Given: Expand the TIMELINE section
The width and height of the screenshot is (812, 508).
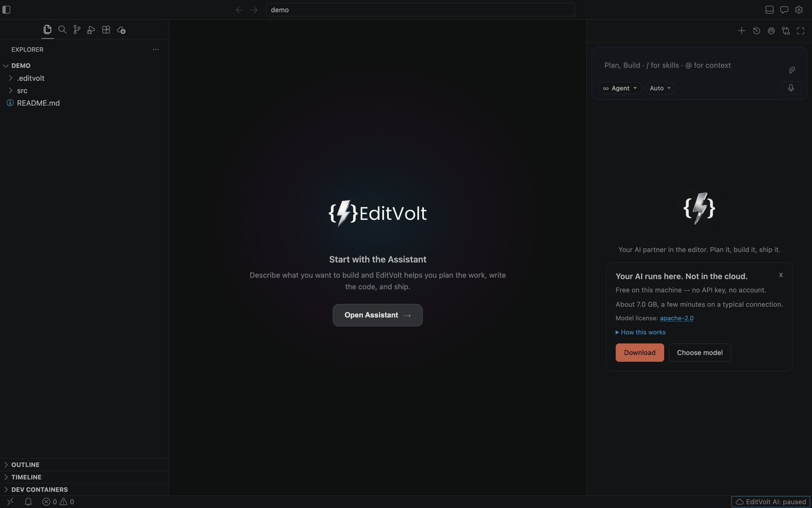Looking at the screenshot, I should 84,477.
